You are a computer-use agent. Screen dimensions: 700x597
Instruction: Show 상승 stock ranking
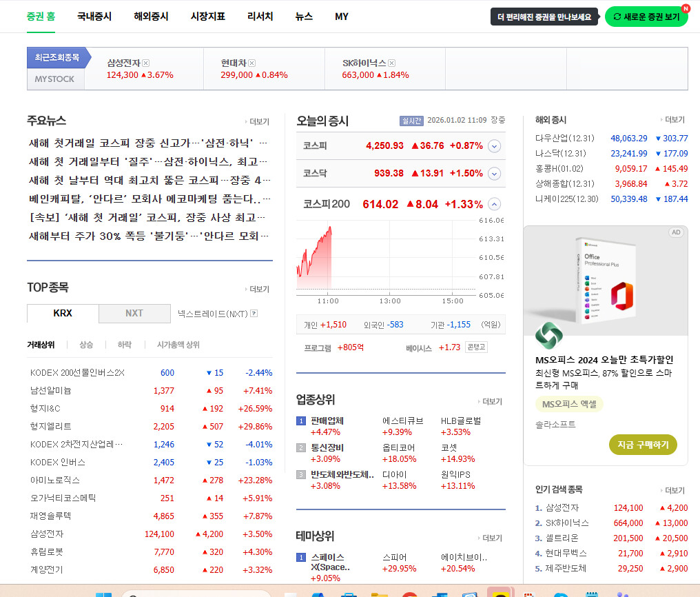(86, 345)
